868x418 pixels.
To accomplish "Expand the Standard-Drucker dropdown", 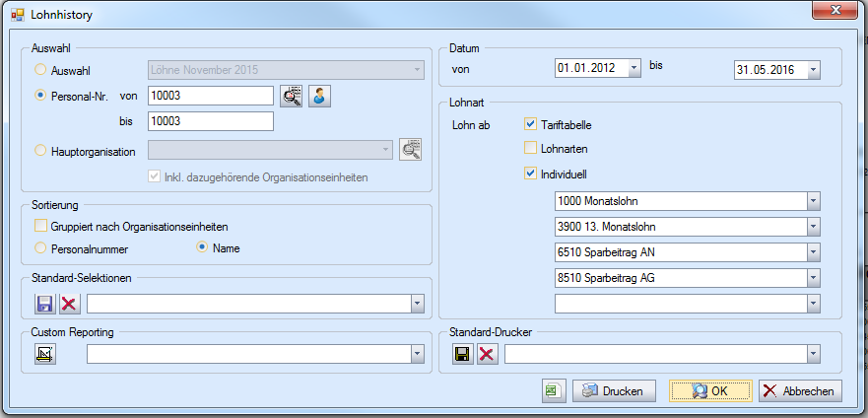I will click(813, 354).
